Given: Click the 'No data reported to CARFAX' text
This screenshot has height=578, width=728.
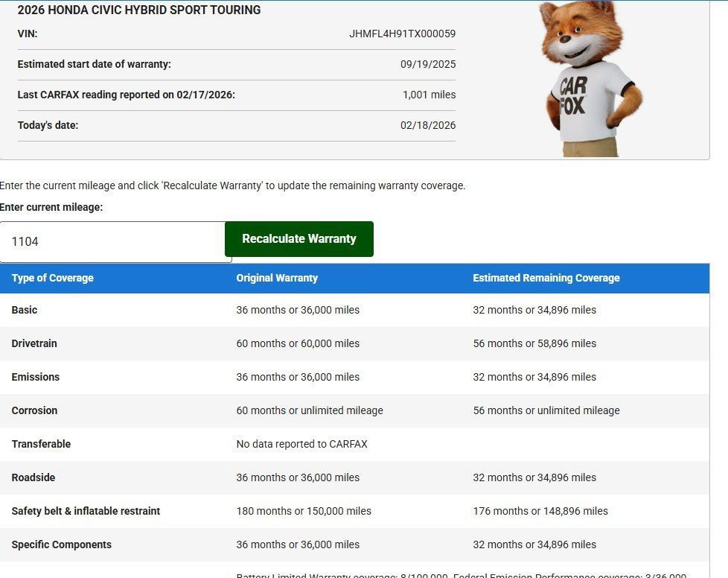Looking at the screenshot, I should [301, 444].
